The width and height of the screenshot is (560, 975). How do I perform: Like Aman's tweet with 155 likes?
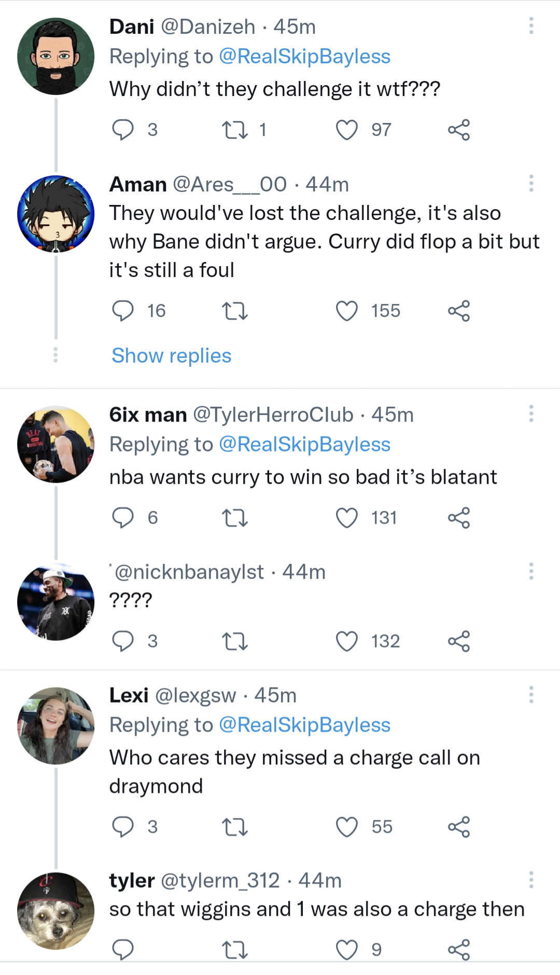click(x=346, y=311)
